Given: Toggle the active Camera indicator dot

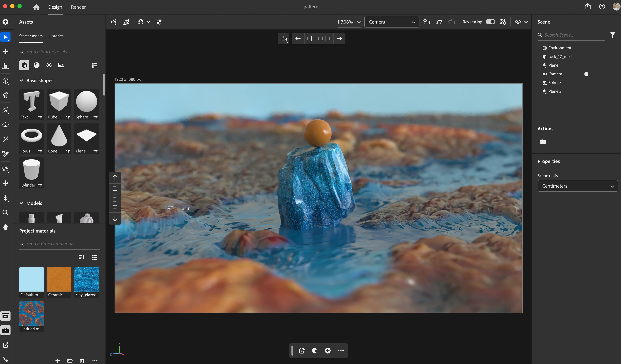Looking at the screenshot, I should click(586, 74).
